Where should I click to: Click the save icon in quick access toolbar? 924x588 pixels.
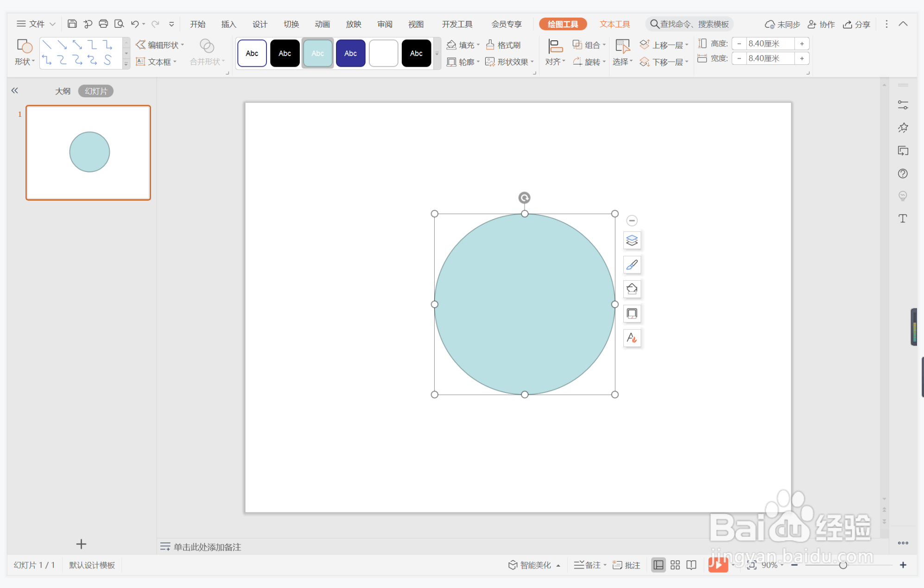point(72,24)
